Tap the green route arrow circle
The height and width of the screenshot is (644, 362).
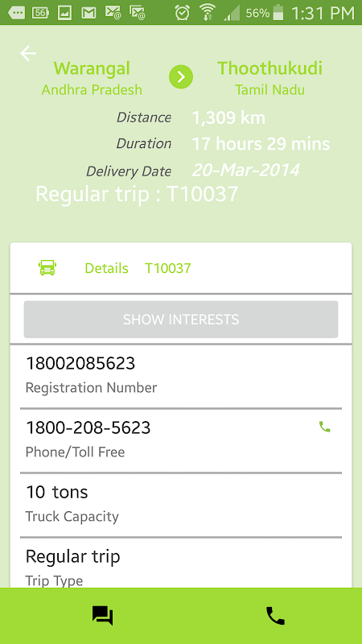pos(181,76)
